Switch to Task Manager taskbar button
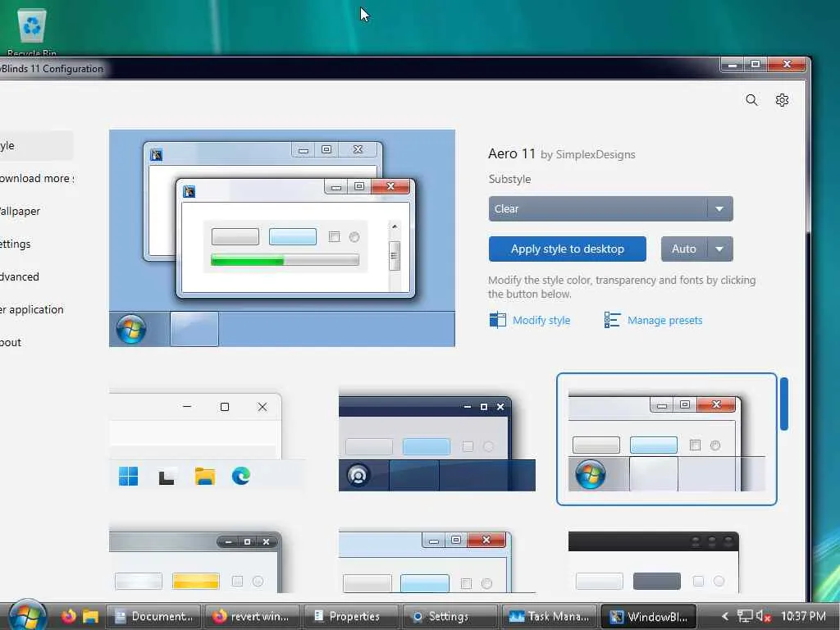Viewport: 840px width, 630px height. tap(549, 617)
